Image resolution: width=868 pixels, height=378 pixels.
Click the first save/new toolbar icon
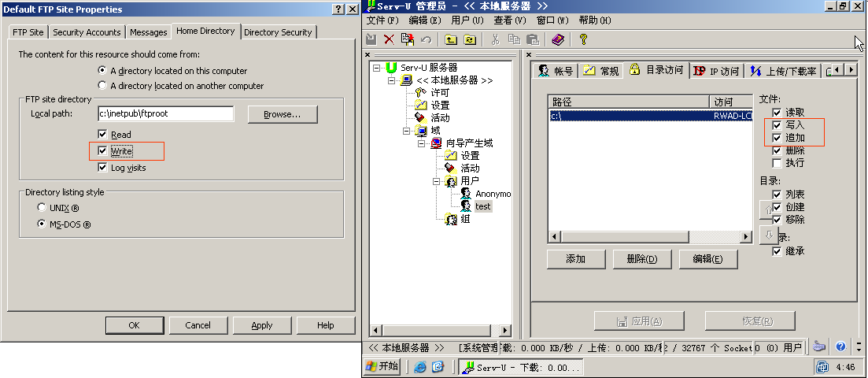(371, 39)
